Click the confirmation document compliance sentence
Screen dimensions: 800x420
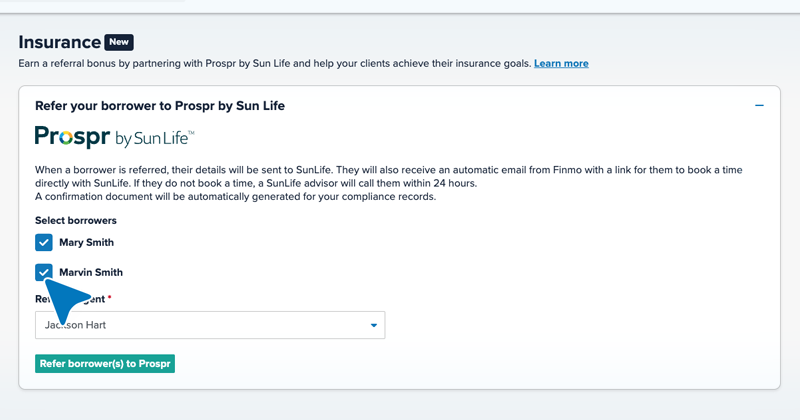[x=236, y=196]
